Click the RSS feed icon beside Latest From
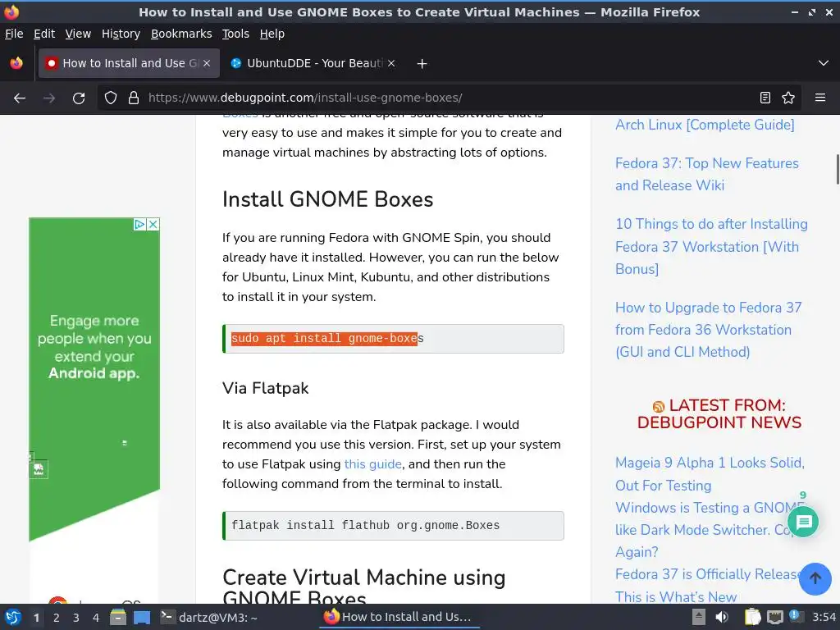Image resolution: width=840 pixels, height=630 pixels. pos(659,407)
